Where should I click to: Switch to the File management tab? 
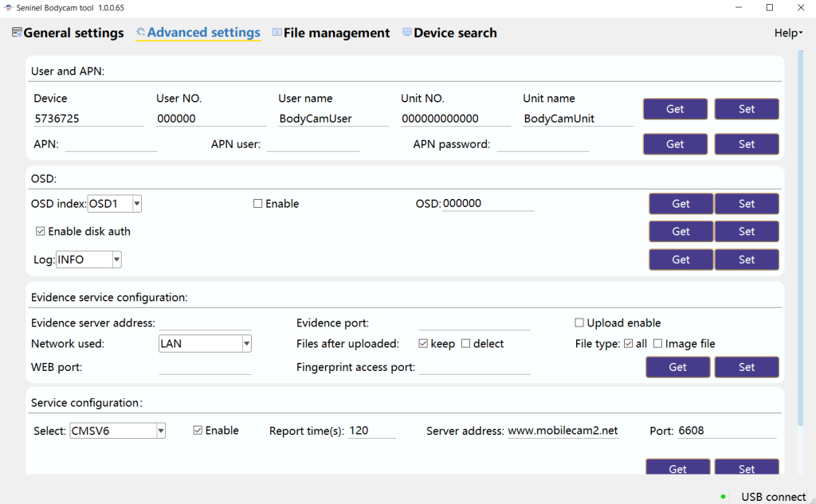336,33
